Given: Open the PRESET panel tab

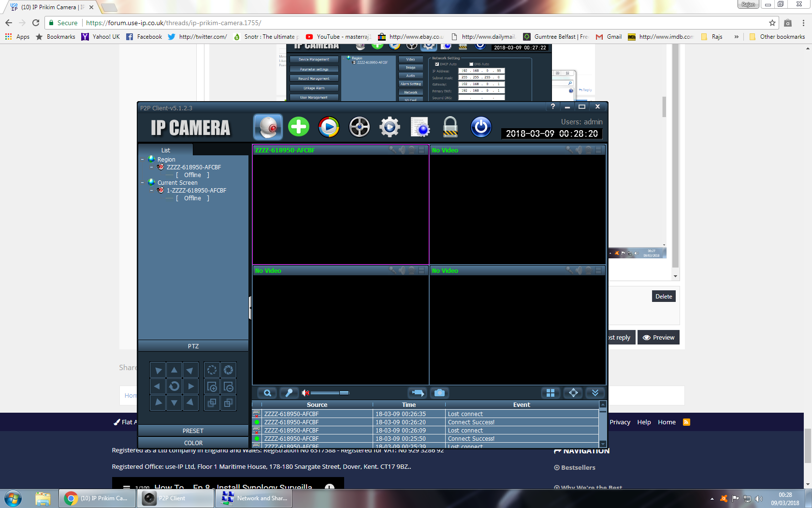Looking at the screenshot, I should (193, 431).
